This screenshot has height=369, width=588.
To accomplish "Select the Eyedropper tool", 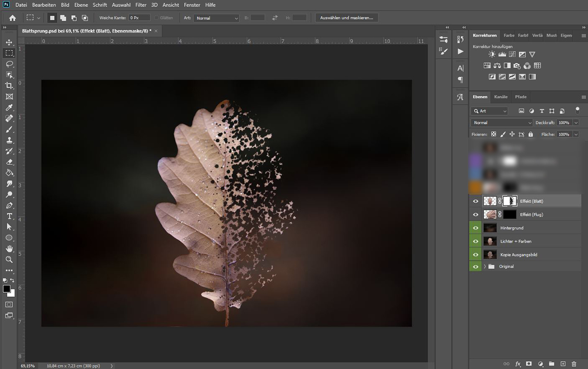I will pyautogui.click(x=9, y=108).
